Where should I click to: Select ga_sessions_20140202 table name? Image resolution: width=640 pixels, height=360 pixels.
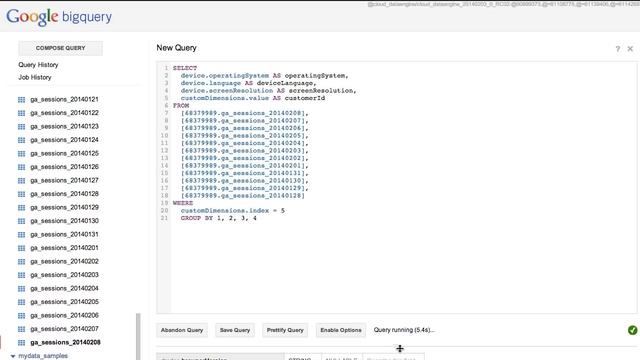(x=64, y=262)
